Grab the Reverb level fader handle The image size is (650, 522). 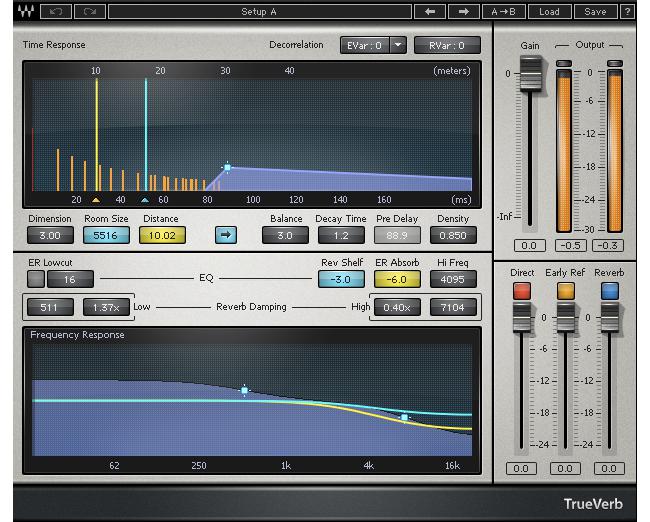pos(610,317)
